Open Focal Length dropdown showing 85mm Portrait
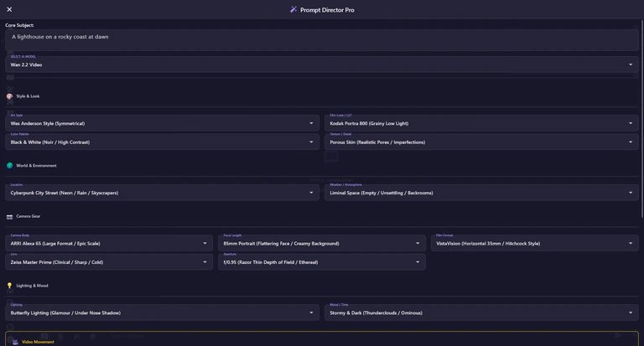Viewport: 644px width, 346px height. tap(322, 244)
